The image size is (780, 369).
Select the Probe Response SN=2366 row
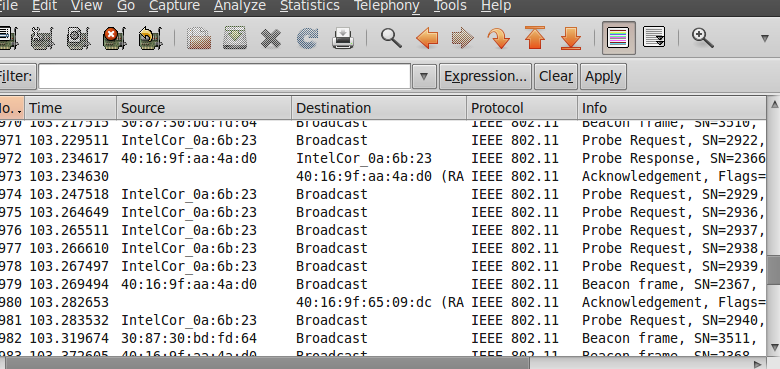(x=383, y=158)
